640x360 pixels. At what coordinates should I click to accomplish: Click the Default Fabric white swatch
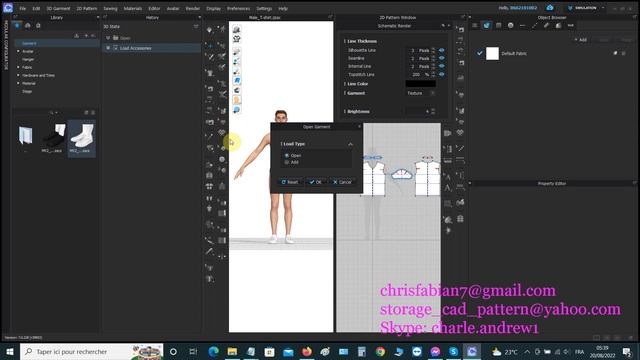click(492, 53)
